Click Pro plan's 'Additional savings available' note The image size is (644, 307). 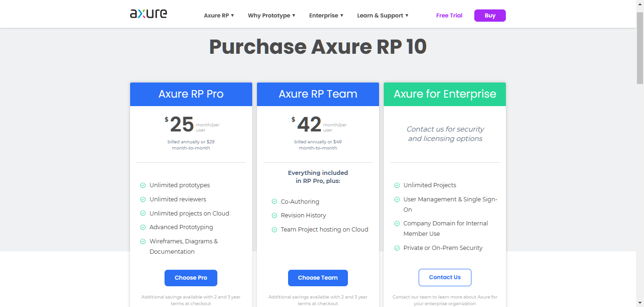point(191,300)
